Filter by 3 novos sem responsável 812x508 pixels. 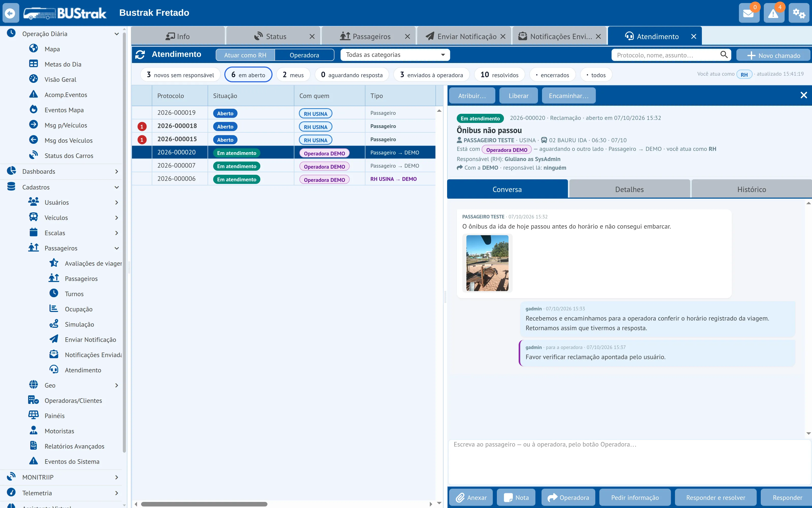180,75
